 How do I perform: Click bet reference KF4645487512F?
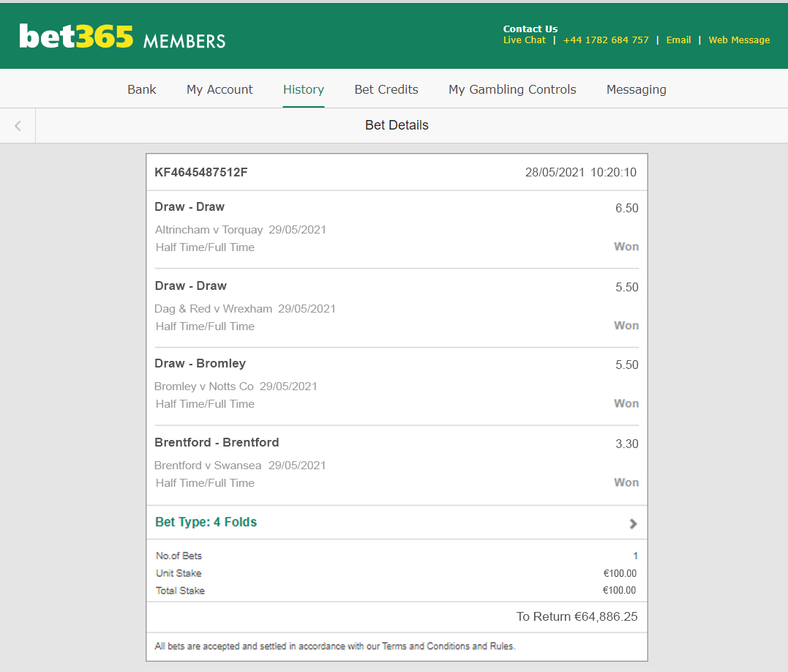201,173
